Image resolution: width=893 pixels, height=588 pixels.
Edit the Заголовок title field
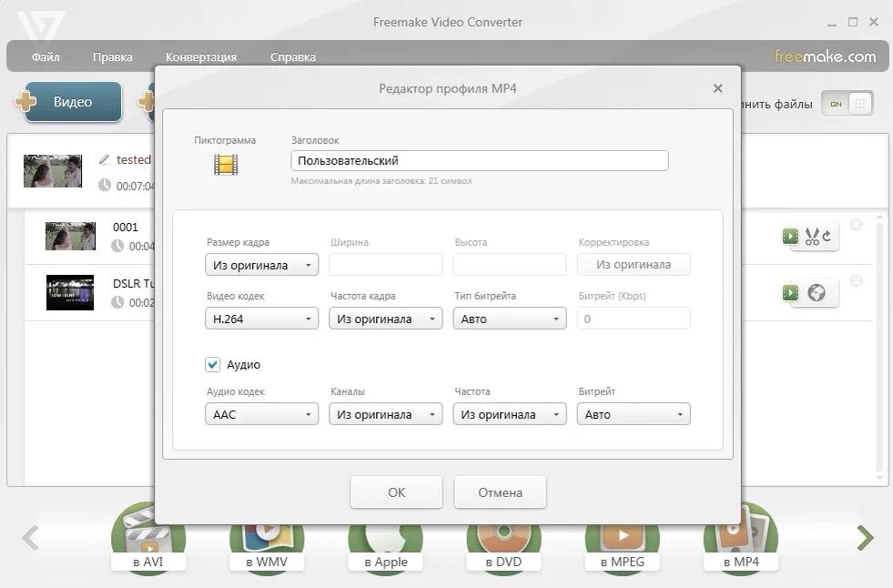(x=479, y=160)
